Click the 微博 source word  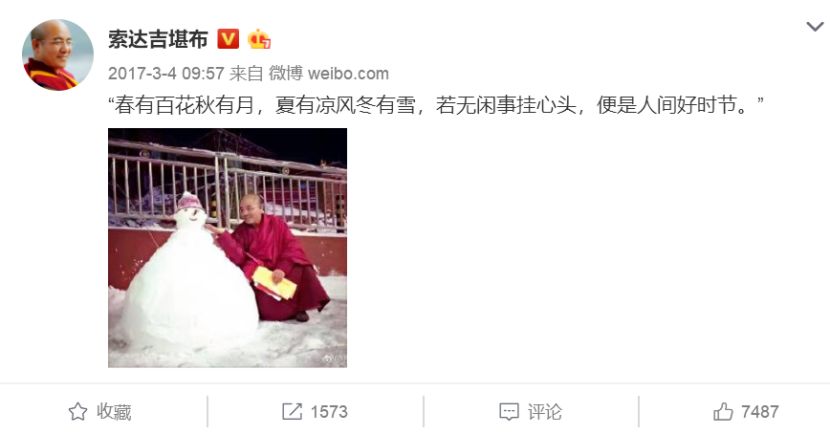tap(286, 73)
